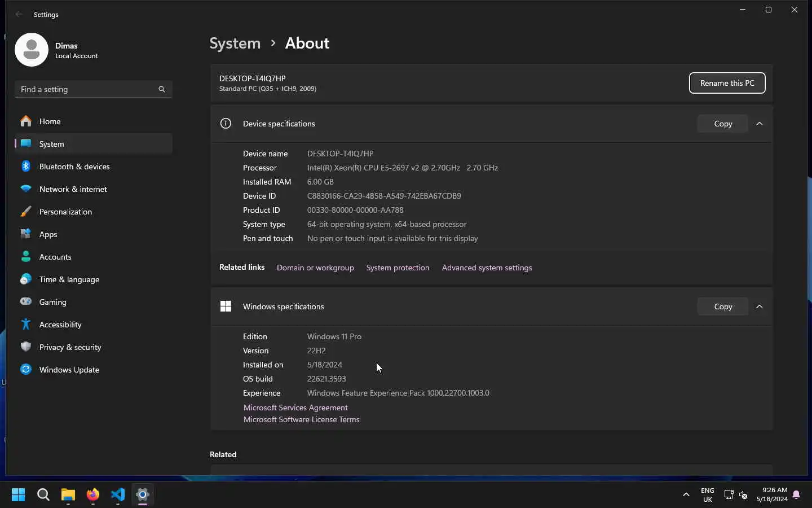Open taskbar Search
This screenshot has height=508, width=812.
click(x=43, y=494)
